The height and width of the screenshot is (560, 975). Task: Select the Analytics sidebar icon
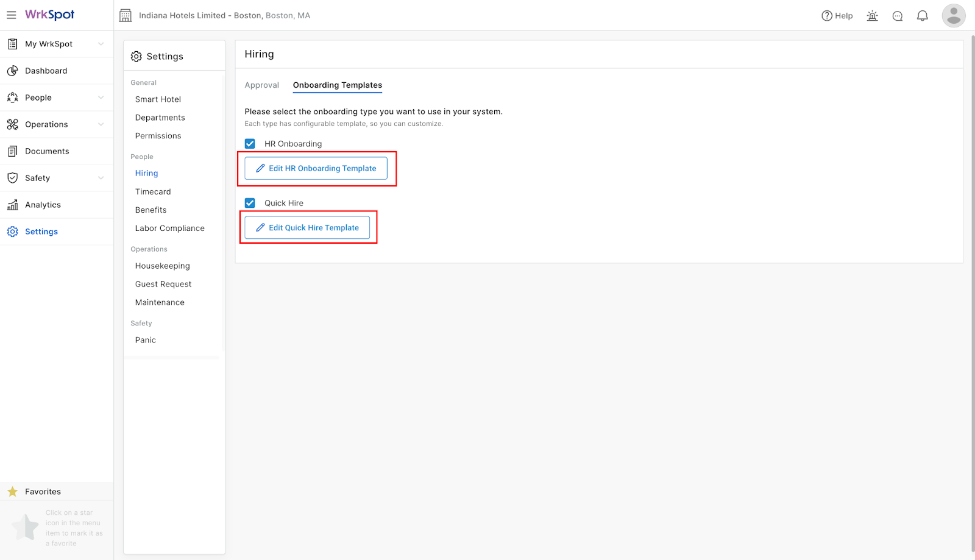13,205
